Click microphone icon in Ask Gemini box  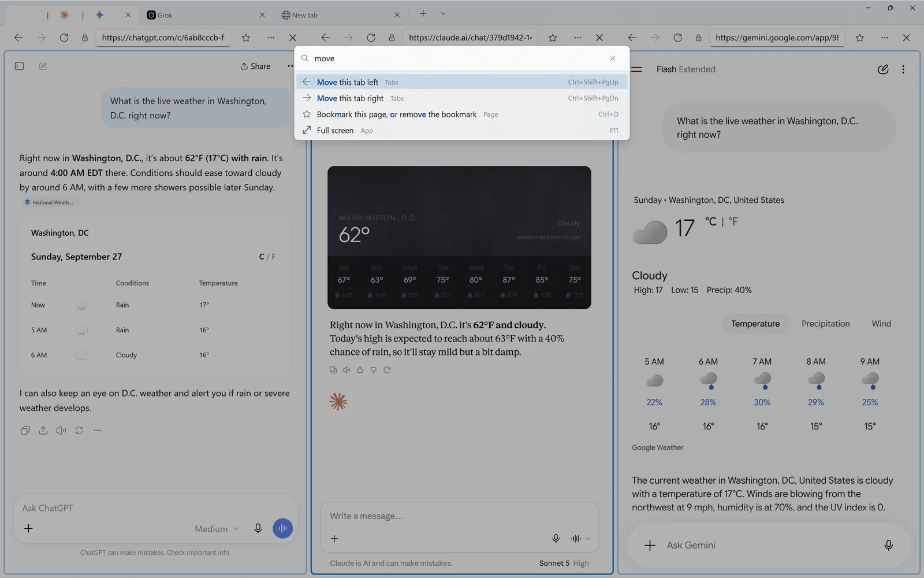[x=888, y=545]
